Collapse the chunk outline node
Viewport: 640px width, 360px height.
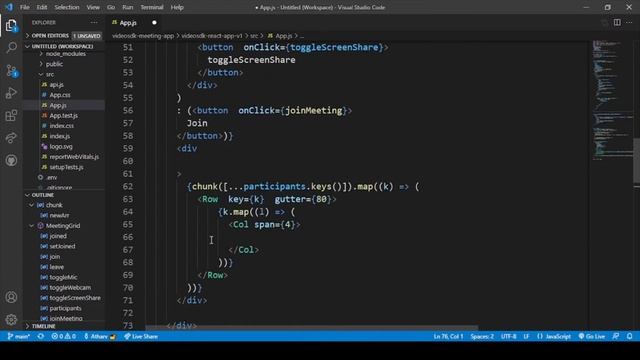tap(31, 205)
